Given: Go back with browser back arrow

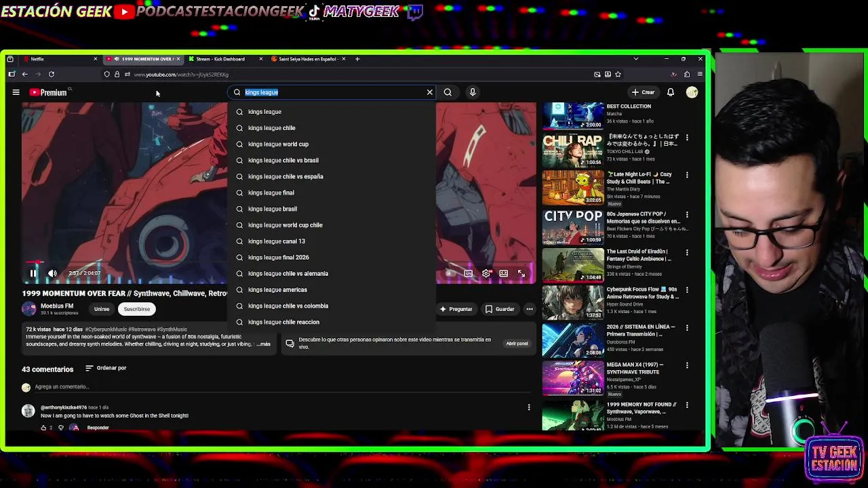Looking at the screenshot, I should point(24,75).
